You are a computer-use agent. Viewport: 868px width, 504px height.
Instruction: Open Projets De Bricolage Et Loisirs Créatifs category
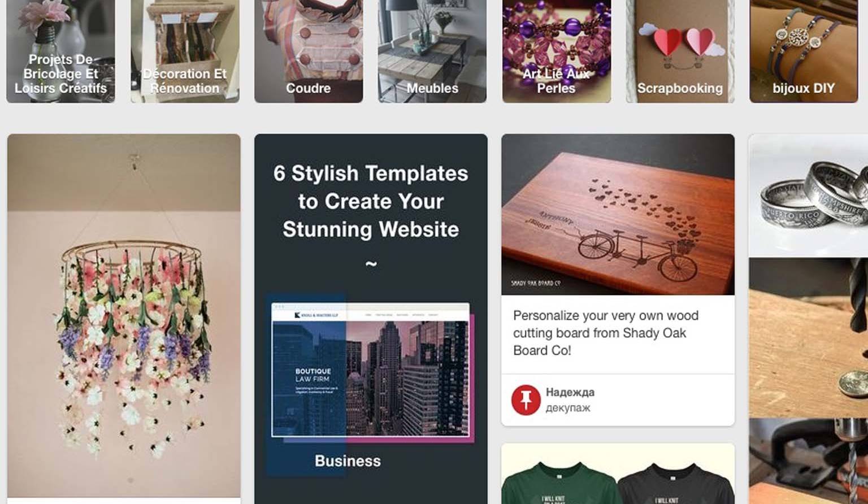pos(60,51)
